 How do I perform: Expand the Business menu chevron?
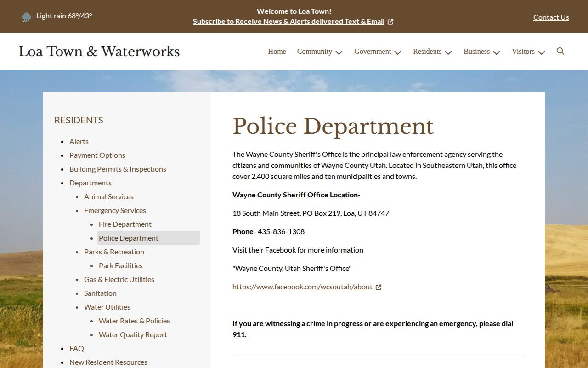pos(497,52)
